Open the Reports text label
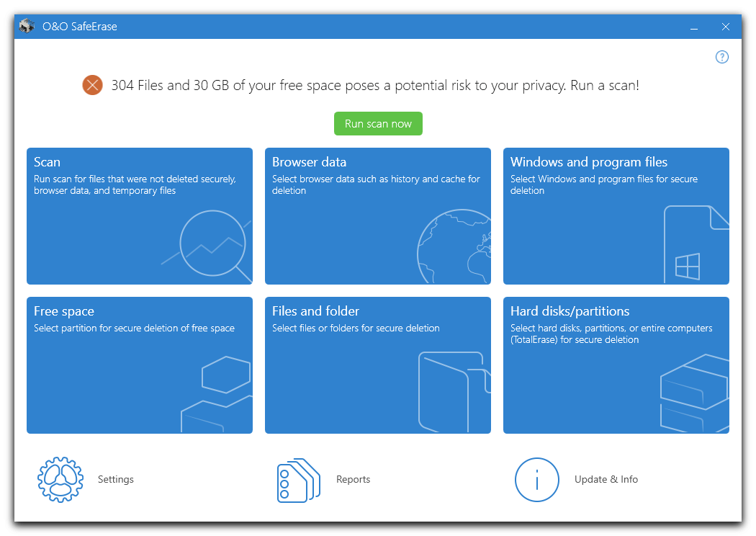Image resolution: width=756 pixels, height=536 pixels. [x=353, y=480]
